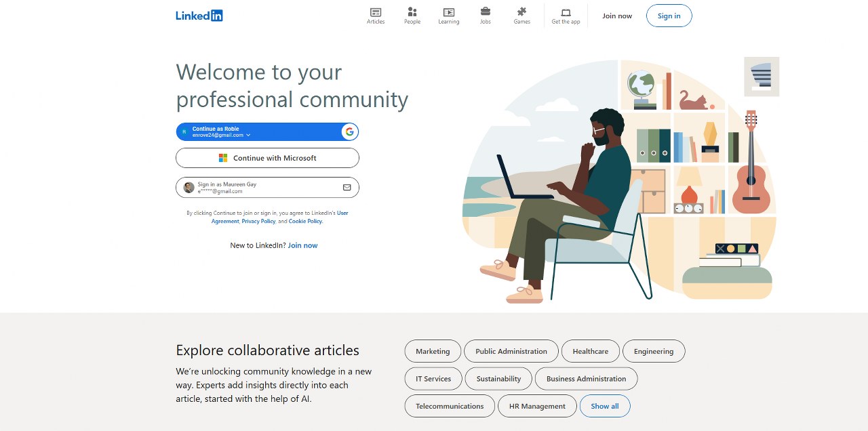Image resolution: width=868 pixels, height=431 pixels.
Task: Click the Explore collaborative articles heading
Action: tap(267, 350)
